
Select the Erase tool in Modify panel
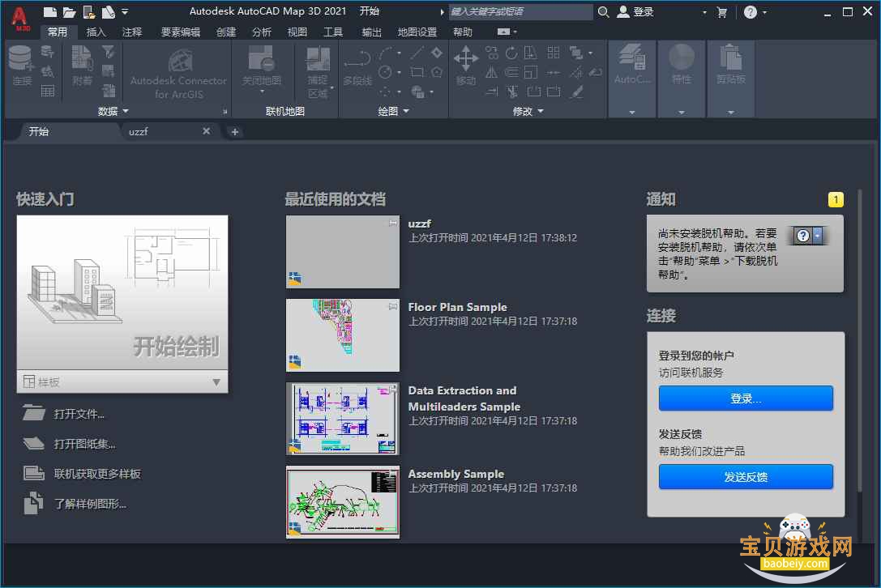(576, 92)
